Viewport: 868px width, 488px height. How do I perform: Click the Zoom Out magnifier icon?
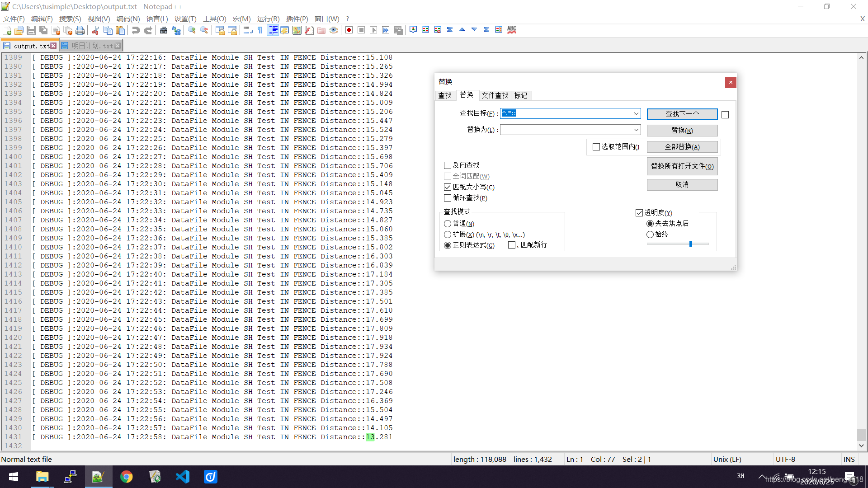[204, 30]
